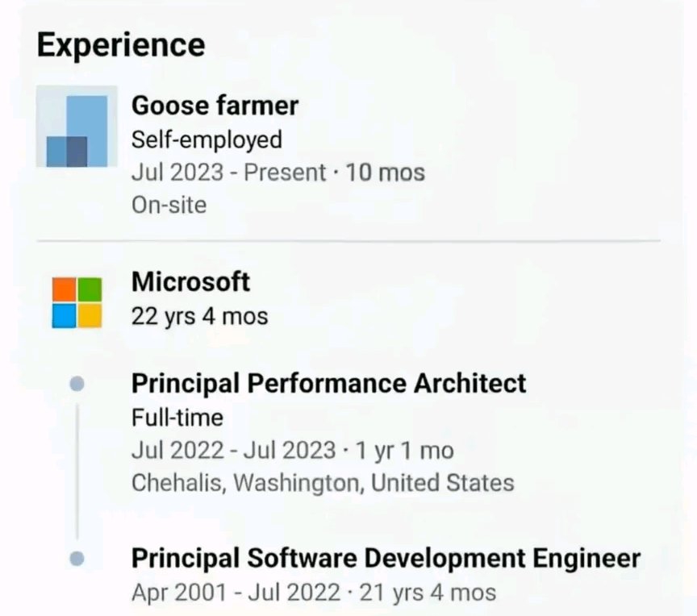Screen dimensions: 697x616
Task: Click the Full-time employment type label
Action: pos(177,418)
